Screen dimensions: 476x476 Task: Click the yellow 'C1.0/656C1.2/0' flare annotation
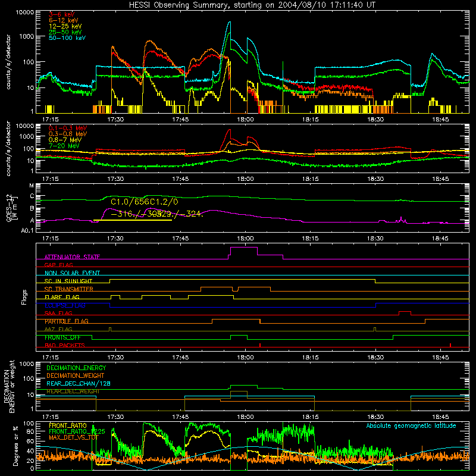[145, 202]
